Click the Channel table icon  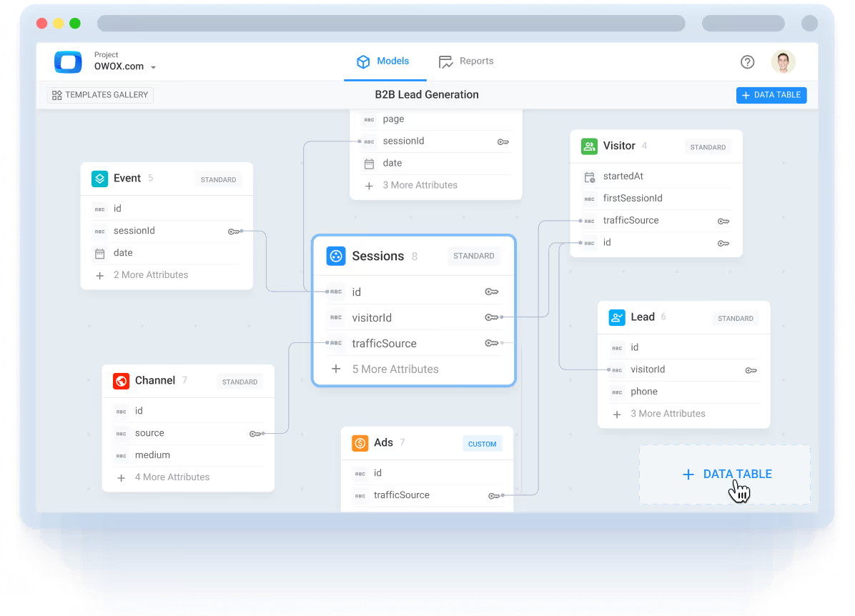[x=121, y=380]
